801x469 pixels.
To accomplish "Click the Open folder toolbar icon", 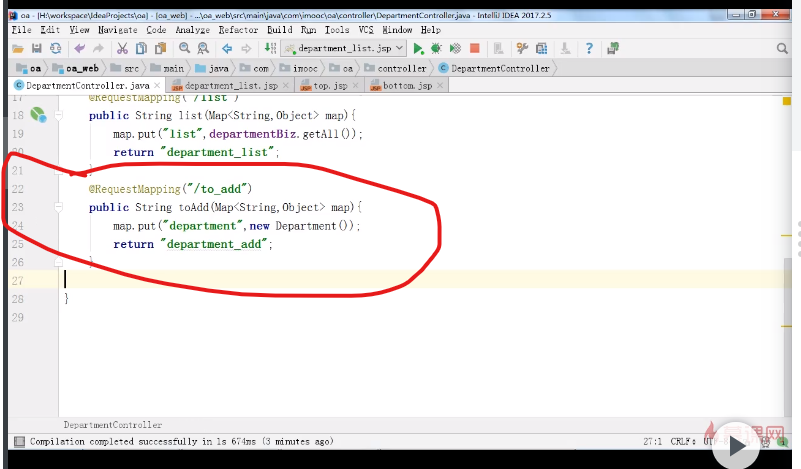I will pyautogui.click(x=18, y=49).
